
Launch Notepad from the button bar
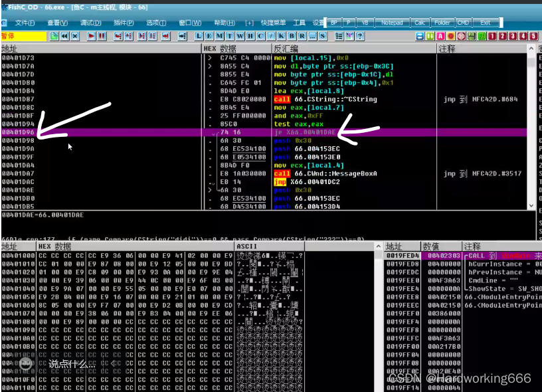[x=392, y=23]
